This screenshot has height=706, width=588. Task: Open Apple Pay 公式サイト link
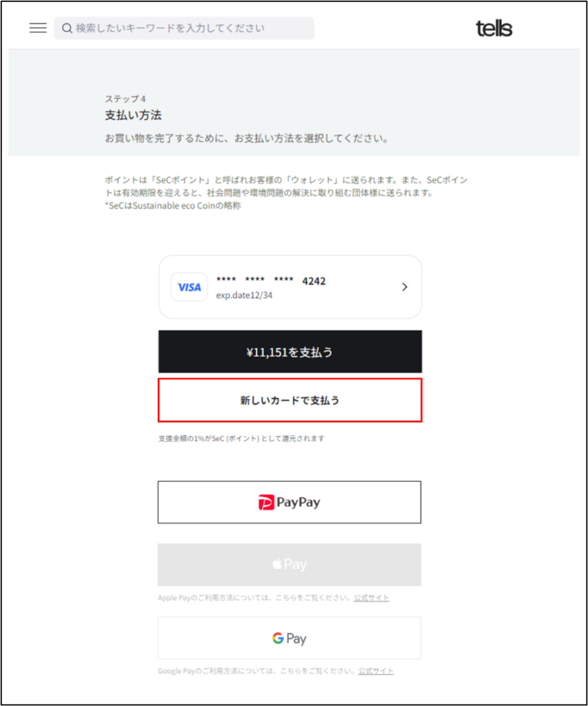tap(372, 598)
